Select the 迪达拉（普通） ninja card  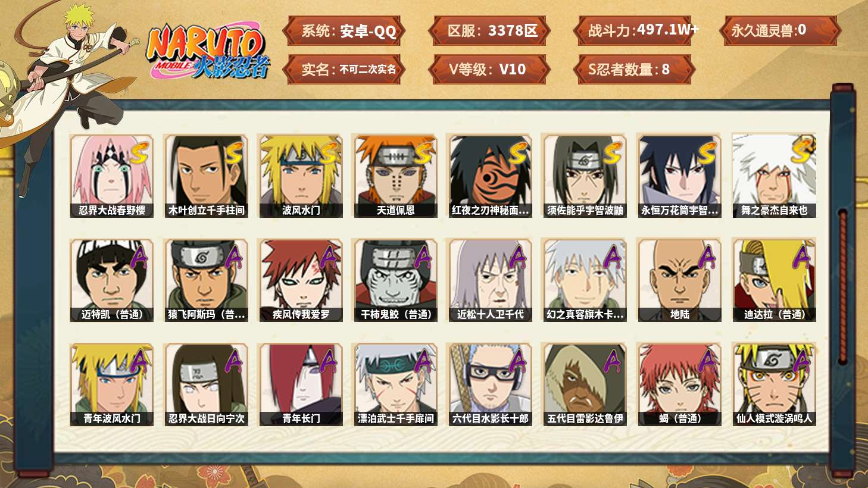774,280
